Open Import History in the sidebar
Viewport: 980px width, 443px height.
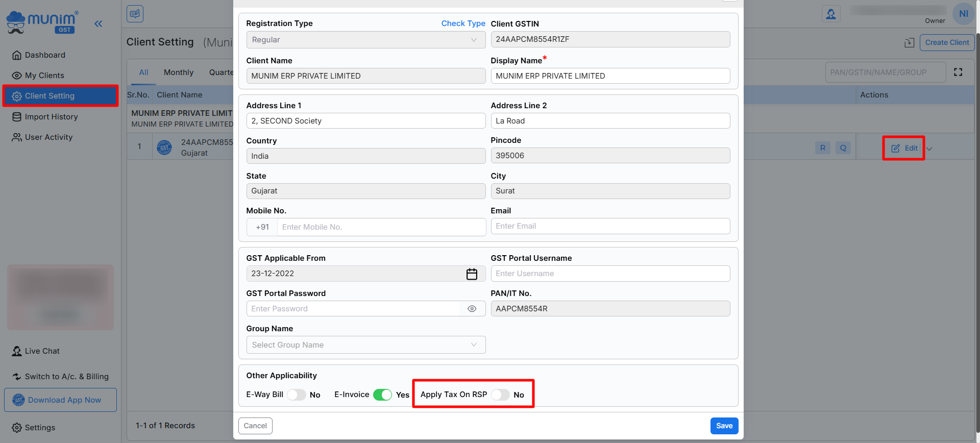click(51, 117)
